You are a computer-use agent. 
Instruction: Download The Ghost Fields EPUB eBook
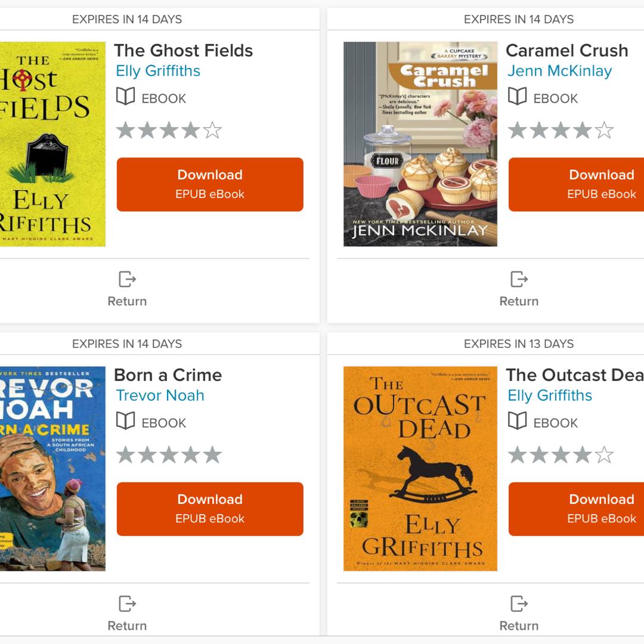[x=210, y=184]
